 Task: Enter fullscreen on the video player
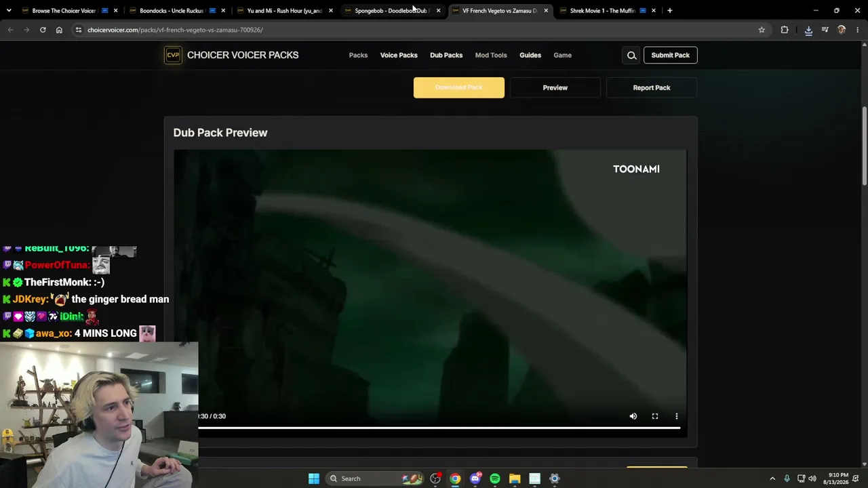click(655, 416)
